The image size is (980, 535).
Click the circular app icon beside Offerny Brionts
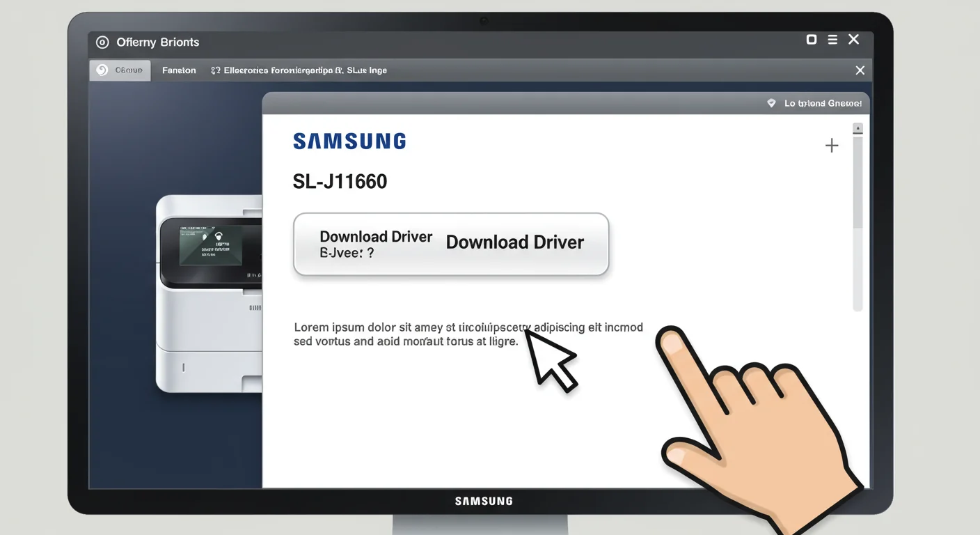[x=102, y=42]
